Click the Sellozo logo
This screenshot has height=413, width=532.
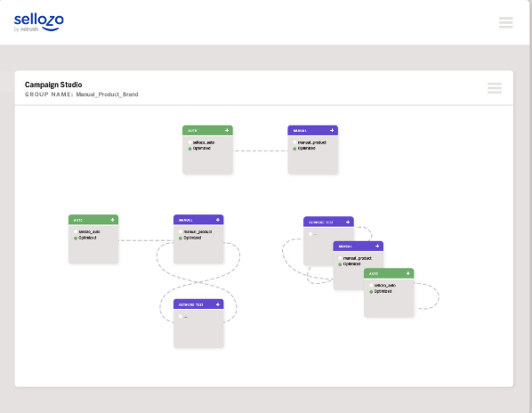(x=38, y=22)
